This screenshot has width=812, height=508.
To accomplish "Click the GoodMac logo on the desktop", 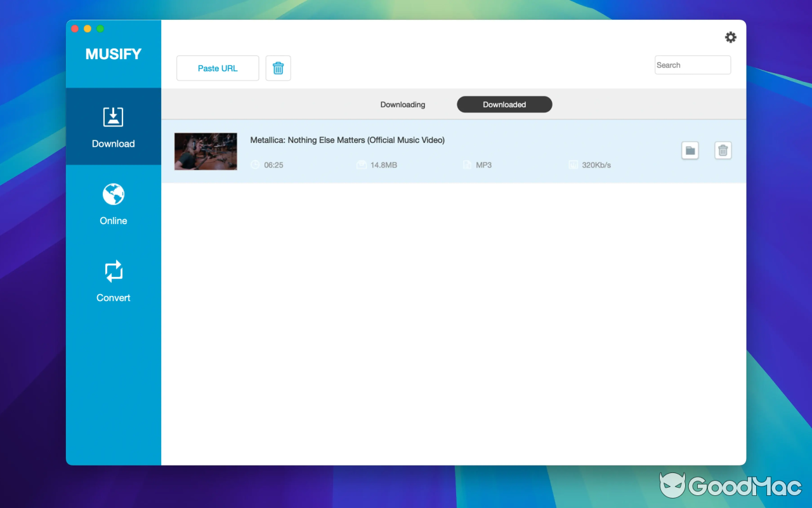I will click(x=728, y=486).
